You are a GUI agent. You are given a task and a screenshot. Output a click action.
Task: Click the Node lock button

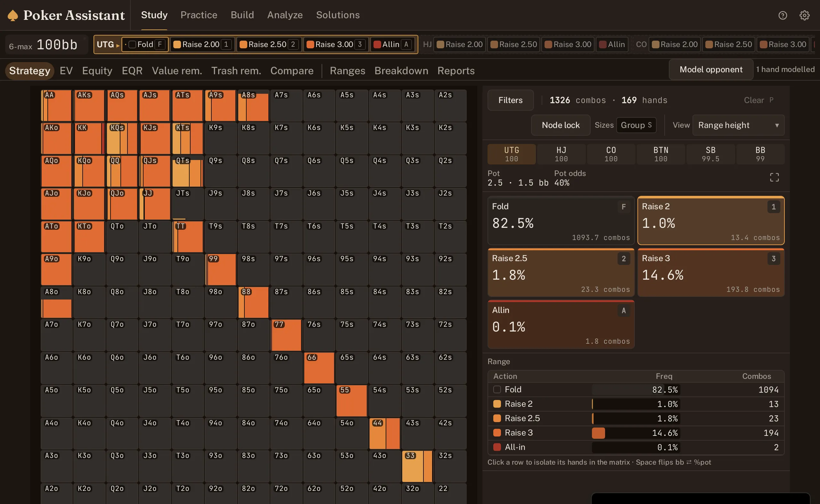[561, 125]
